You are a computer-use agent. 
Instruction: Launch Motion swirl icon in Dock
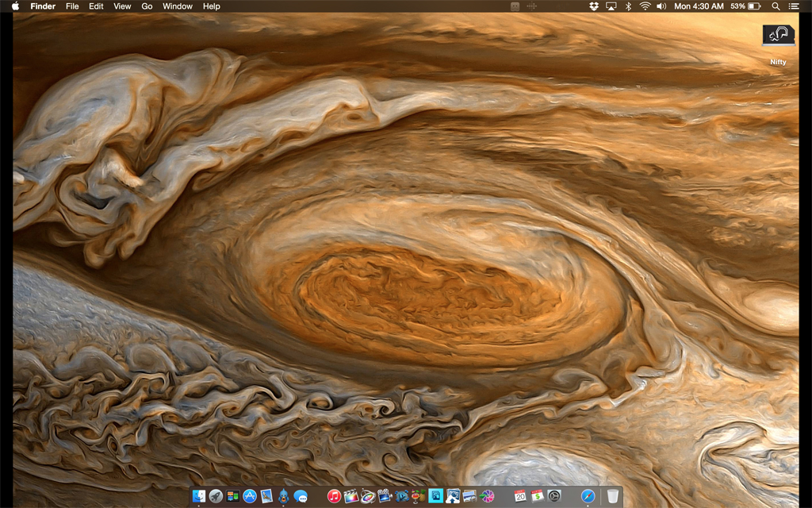point(368,496)
